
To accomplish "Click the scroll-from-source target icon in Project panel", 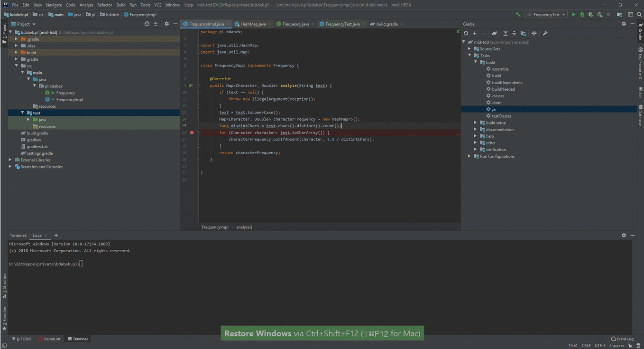I will 147,24.
